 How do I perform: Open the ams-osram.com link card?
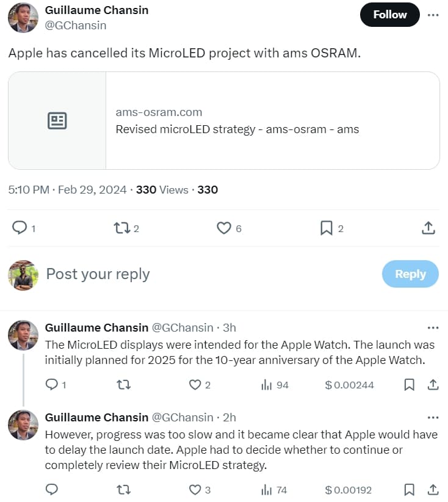coord(224,120)
